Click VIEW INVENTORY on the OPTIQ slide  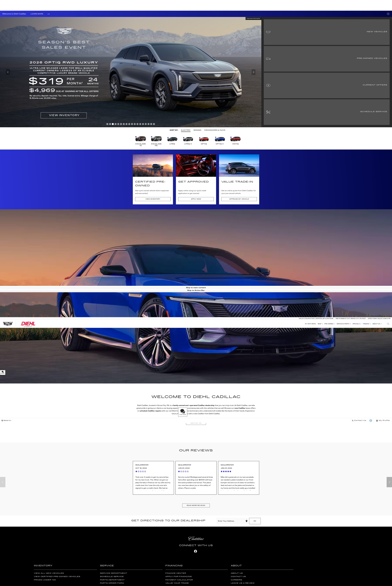coord(64,115)
